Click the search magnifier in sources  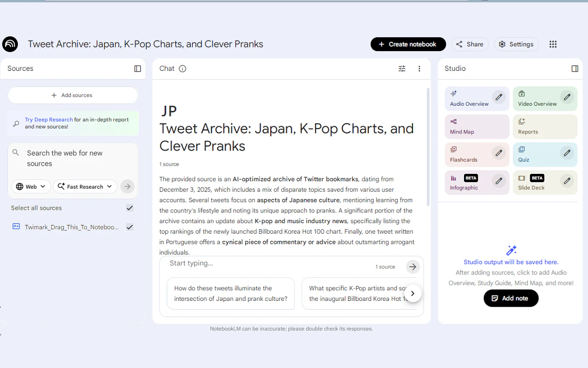pos(16,153)
